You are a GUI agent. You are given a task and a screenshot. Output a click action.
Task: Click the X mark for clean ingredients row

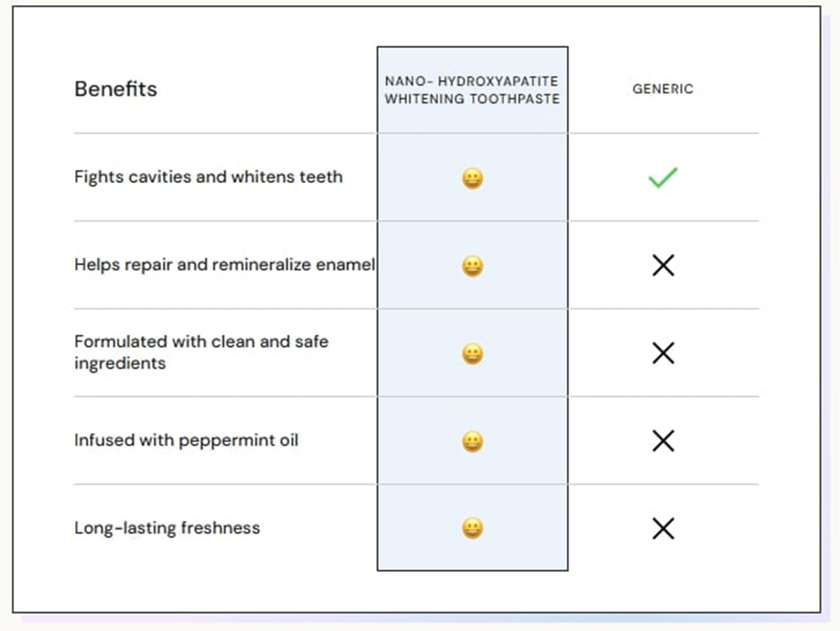coord(663,353)
